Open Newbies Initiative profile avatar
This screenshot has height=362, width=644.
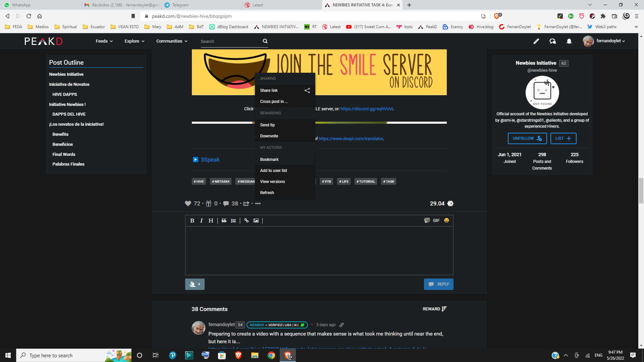pyautogui.click(x=542, y=92)
